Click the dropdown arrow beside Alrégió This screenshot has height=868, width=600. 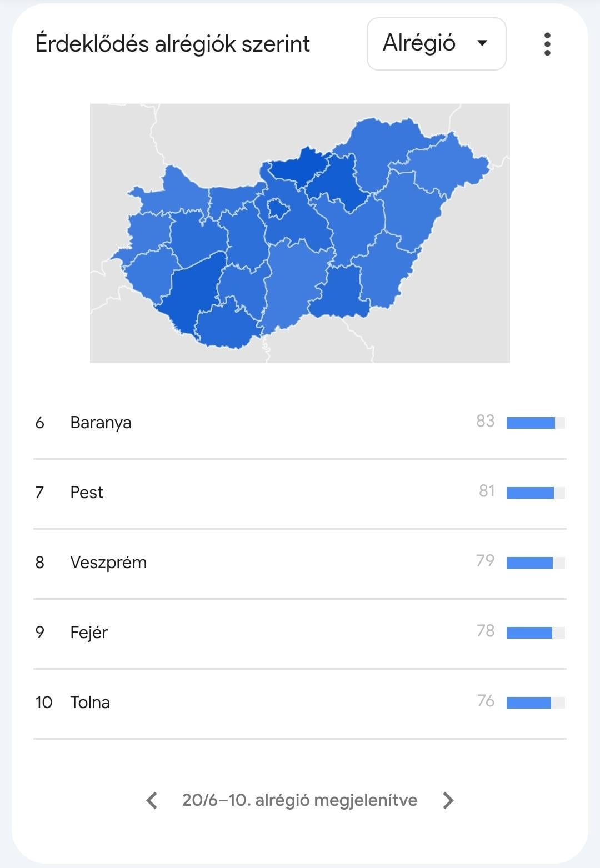[x=482, y=43]
